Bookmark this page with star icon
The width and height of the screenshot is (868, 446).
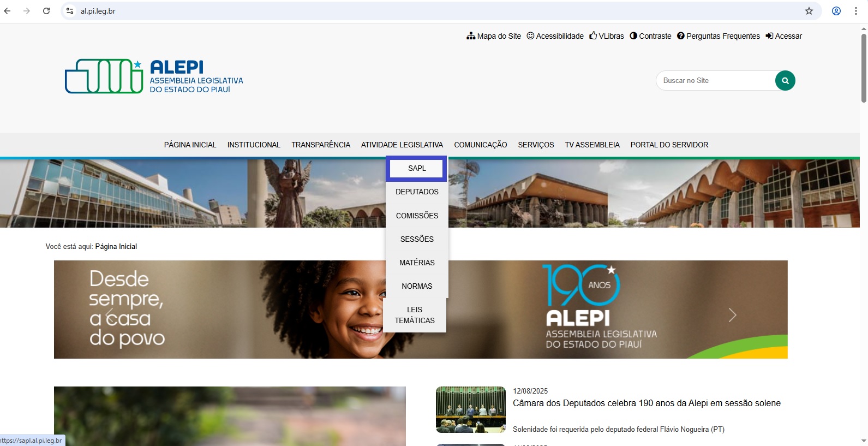pyautogui.click(x=809, y=11)
